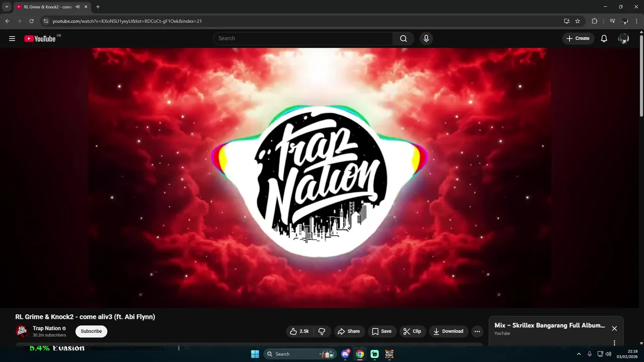This screenshot has width=644, height=362.
Task: Open the Megabonk game taskbar icon
Action: 389,354
